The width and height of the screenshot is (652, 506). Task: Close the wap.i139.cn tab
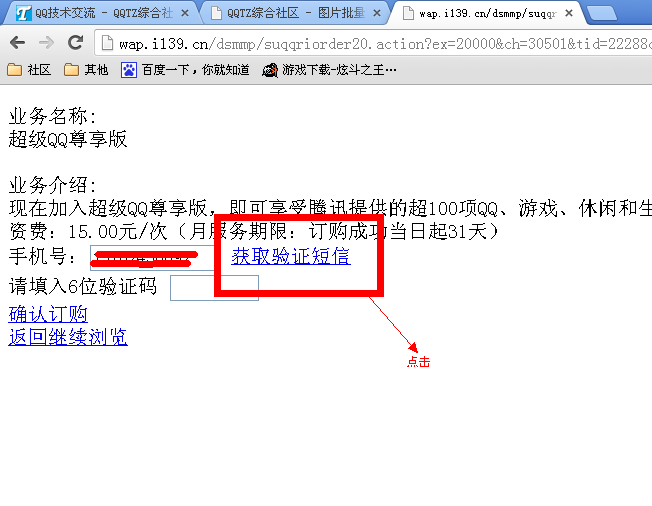(569, 13)
